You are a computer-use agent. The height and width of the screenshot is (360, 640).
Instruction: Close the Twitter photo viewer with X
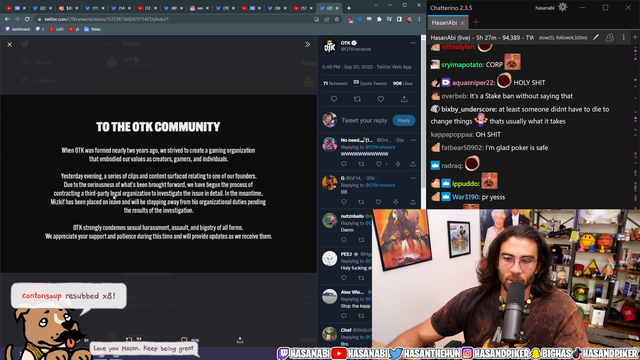tap(9, 44)
